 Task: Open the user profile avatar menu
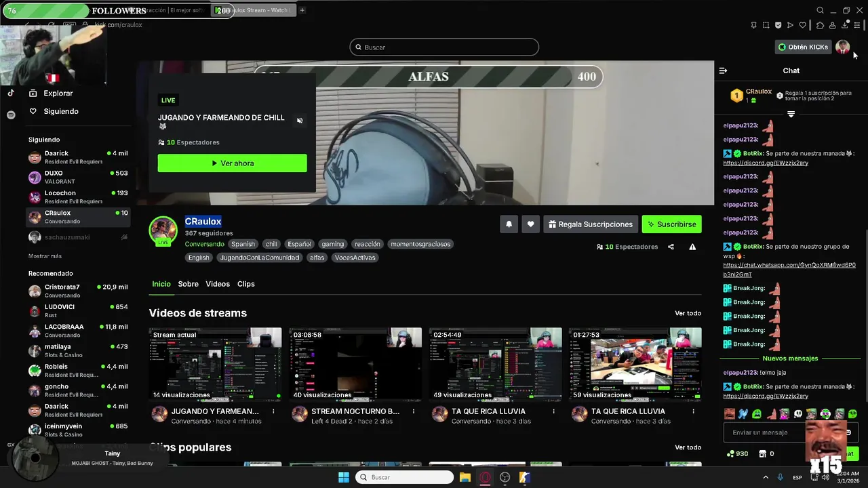(842, 47)
